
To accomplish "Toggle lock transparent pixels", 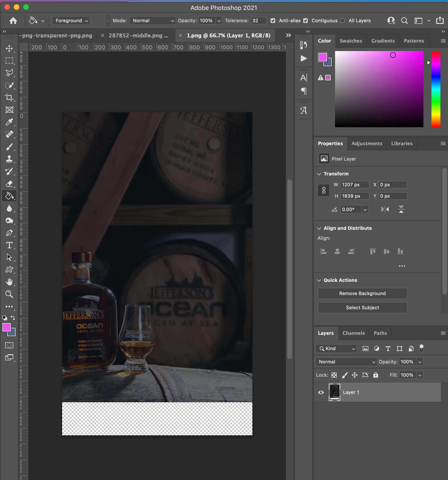I will click(334, 375).
